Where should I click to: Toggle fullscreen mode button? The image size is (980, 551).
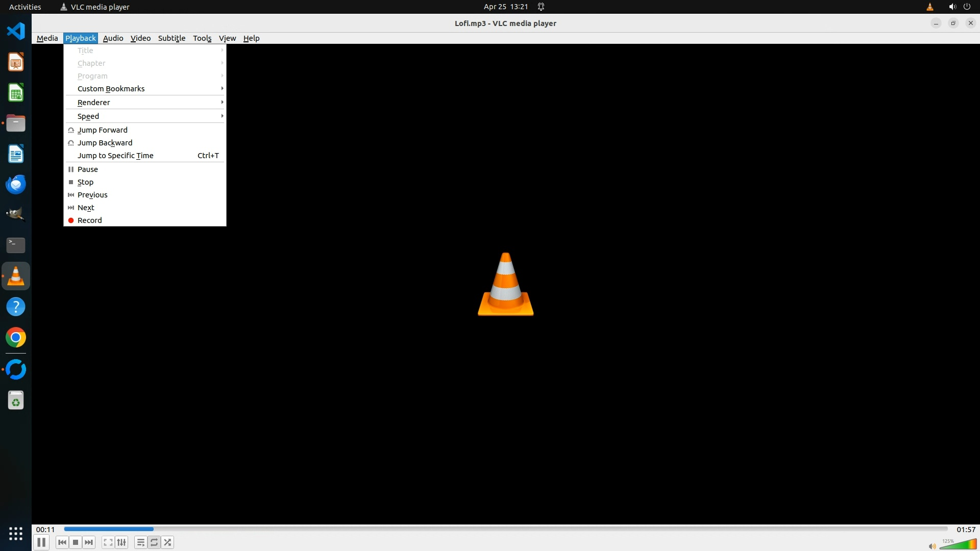108,542
